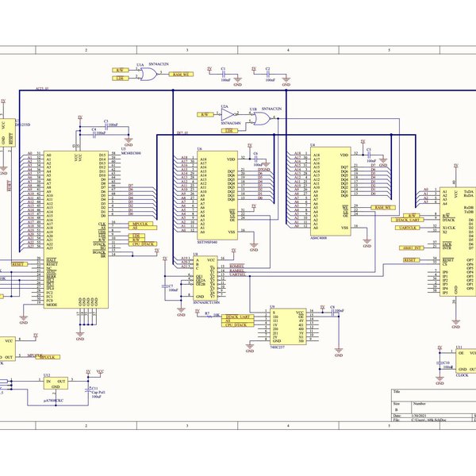Select the MC68EC000 processor body

[76, 230]
